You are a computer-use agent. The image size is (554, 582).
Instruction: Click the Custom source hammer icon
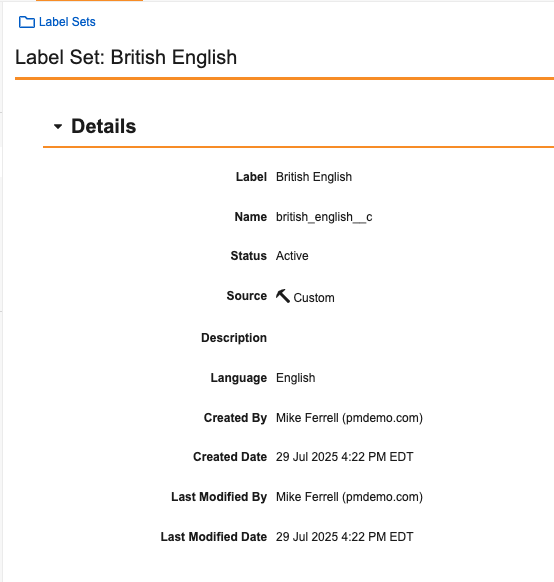(x=283, y=296)
